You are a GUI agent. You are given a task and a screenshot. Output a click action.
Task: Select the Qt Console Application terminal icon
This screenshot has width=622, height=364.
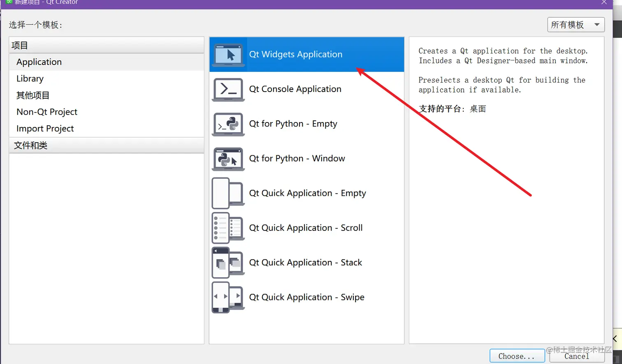click(x=228, y=90)
